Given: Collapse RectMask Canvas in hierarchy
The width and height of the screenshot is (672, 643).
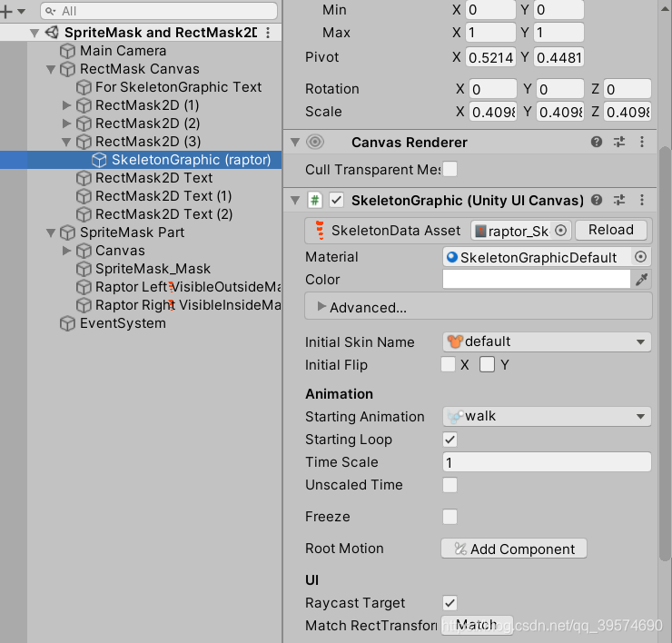Looking at the screenshot, I should click(x=51, y=69).
